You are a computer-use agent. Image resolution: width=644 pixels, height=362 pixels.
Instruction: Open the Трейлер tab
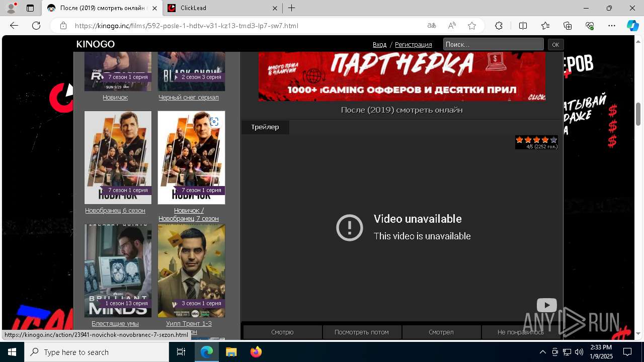point(265,127)
